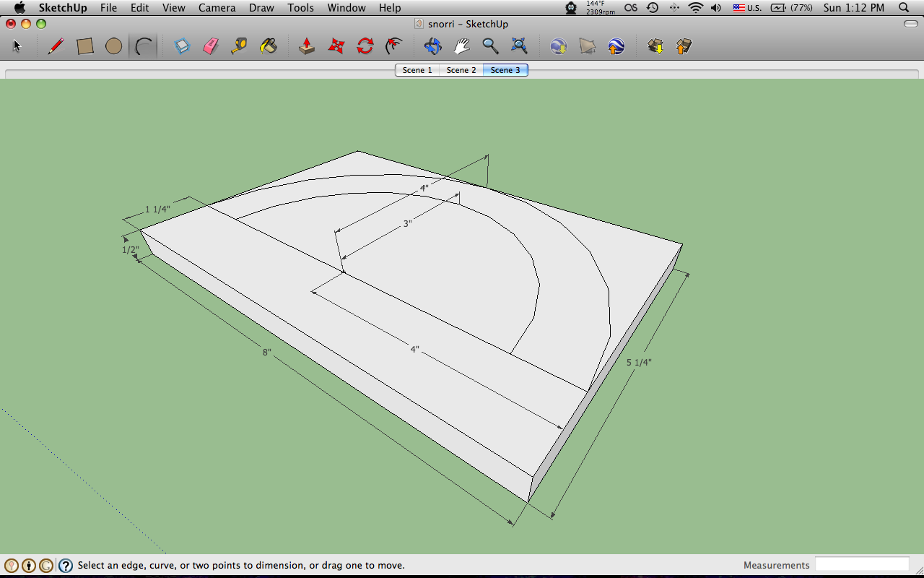The width and height of the screenshot is (924, 578).
Task: Open the U.S. input source menu
Action: 747,8
